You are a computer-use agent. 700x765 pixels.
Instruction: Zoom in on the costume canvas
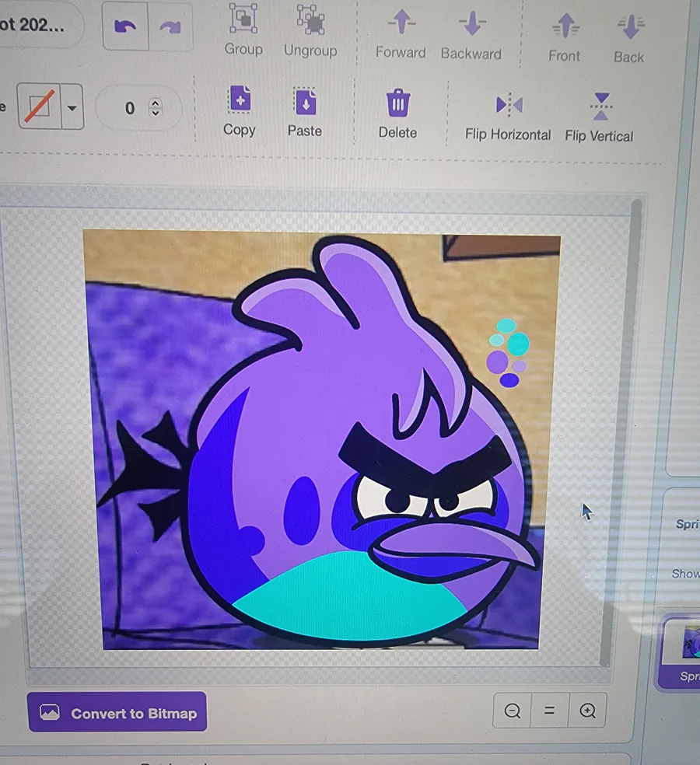(x=588, y=711)
